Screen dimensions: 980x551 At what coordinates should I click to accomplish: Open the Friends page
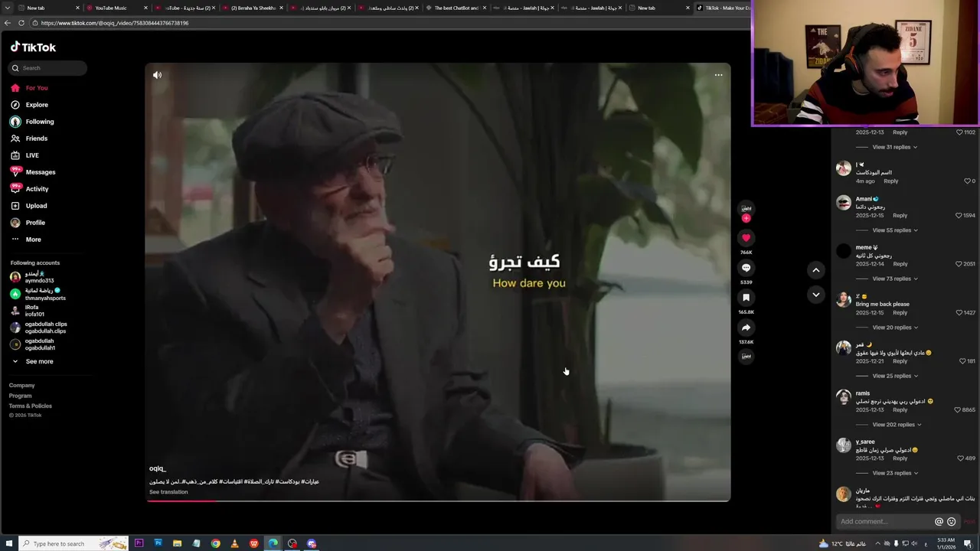coord(36,139)
